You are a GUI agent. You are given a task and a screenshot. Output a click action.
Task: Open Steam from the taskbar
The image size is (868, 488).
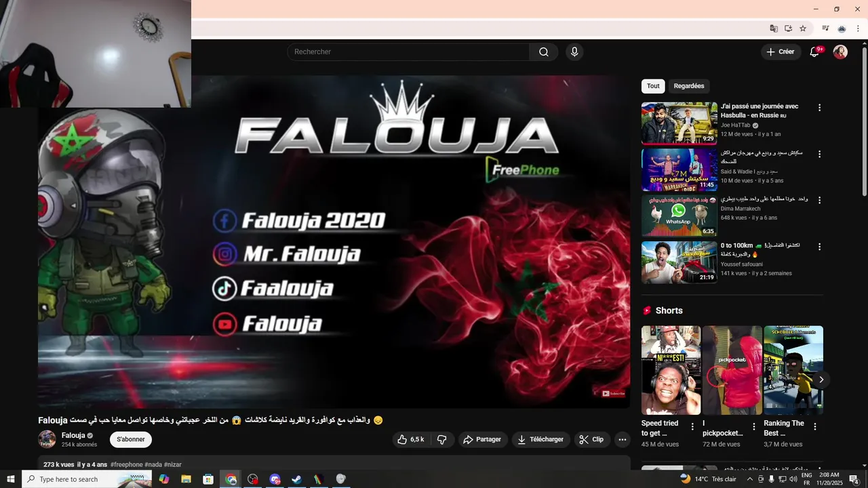click(296, 479)
